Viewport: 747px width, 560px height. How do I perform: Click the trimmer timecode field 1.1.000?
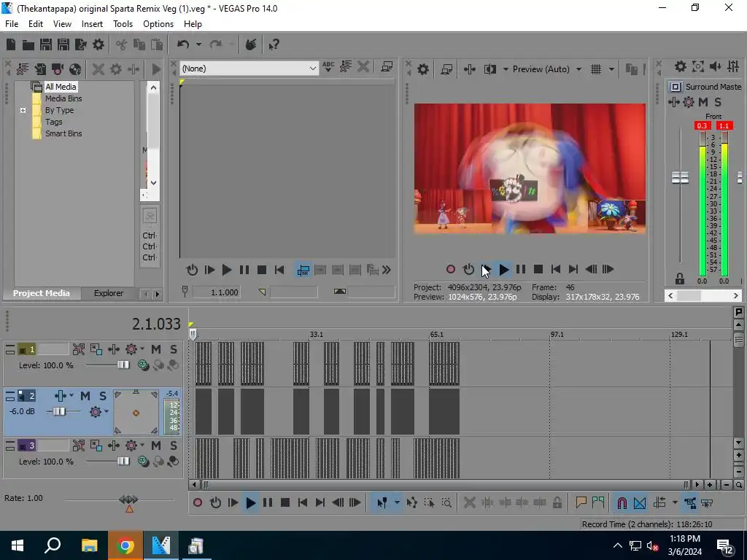pyautogui.click(x=217, y=292)
